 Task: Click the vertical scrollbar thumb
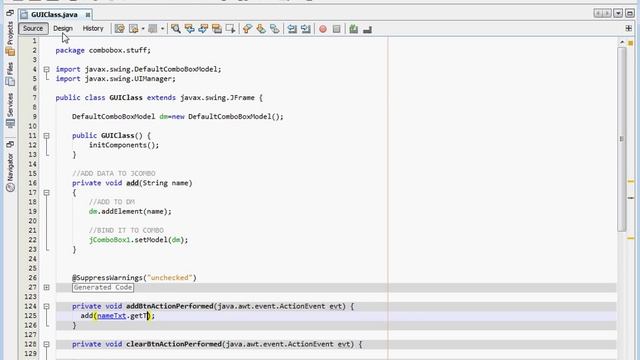tap(622, 139)
